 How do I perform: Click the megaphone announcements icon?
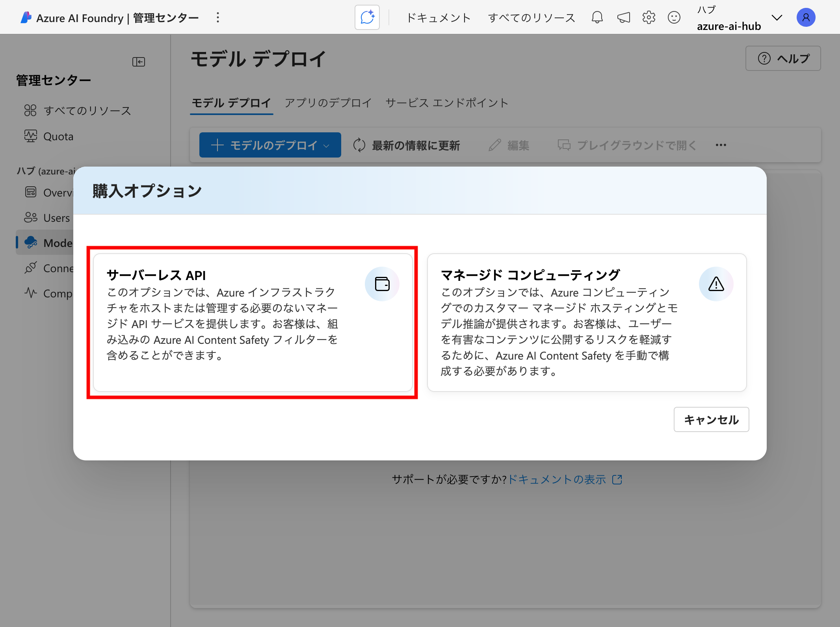click(623, 17)
